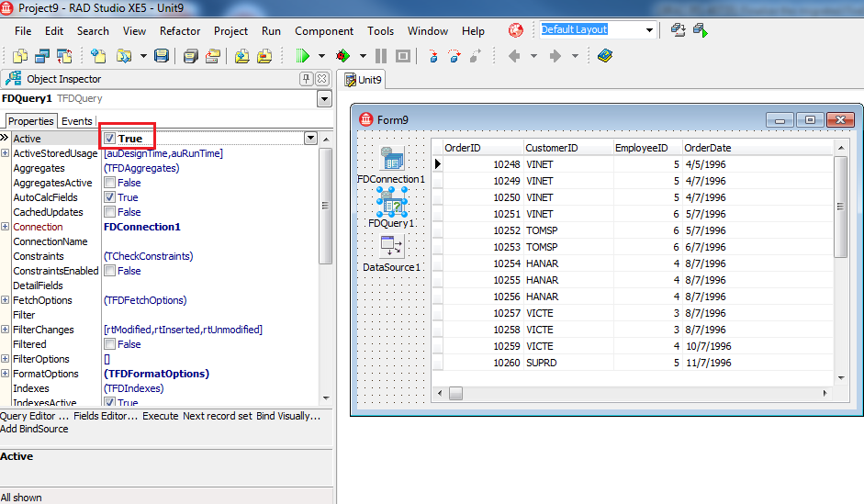Uncheck the Active property checkbox
This screenshot has width=864, height=504.
tap(109, 139)
